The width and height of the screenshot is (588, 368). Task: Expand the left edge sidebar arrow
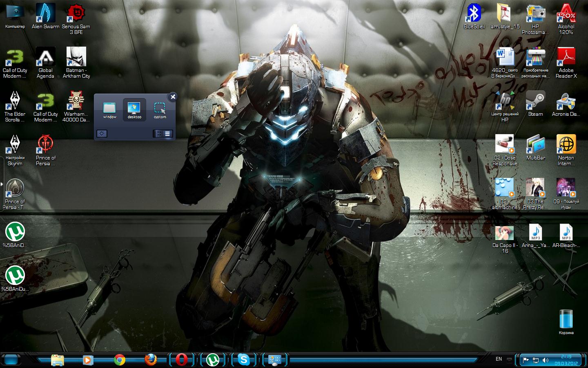[2, 184]
